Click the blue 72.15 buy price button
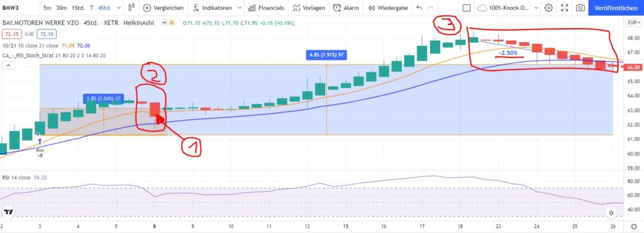The width and height of the screenshot is (644, 233). [46, 35]
